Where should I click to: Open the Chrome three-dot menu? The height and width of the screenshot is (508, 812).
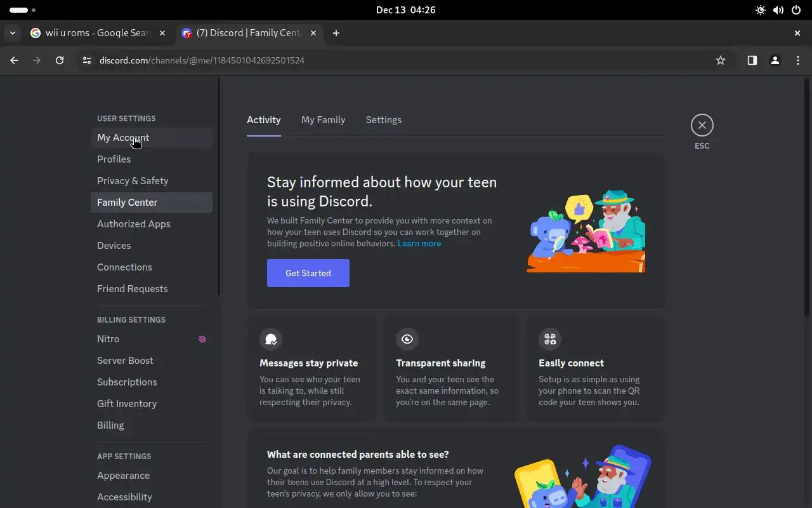[x=798, y=60]
